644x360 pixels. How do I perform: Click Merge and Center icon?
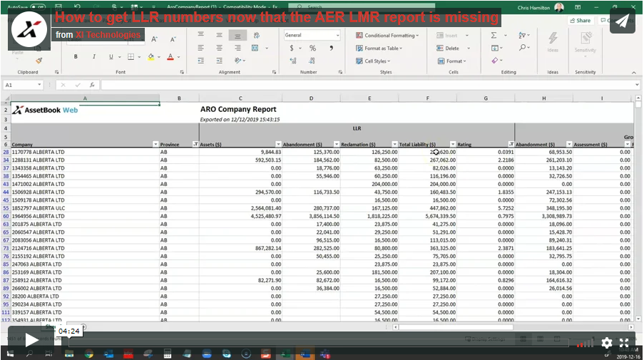255,48
